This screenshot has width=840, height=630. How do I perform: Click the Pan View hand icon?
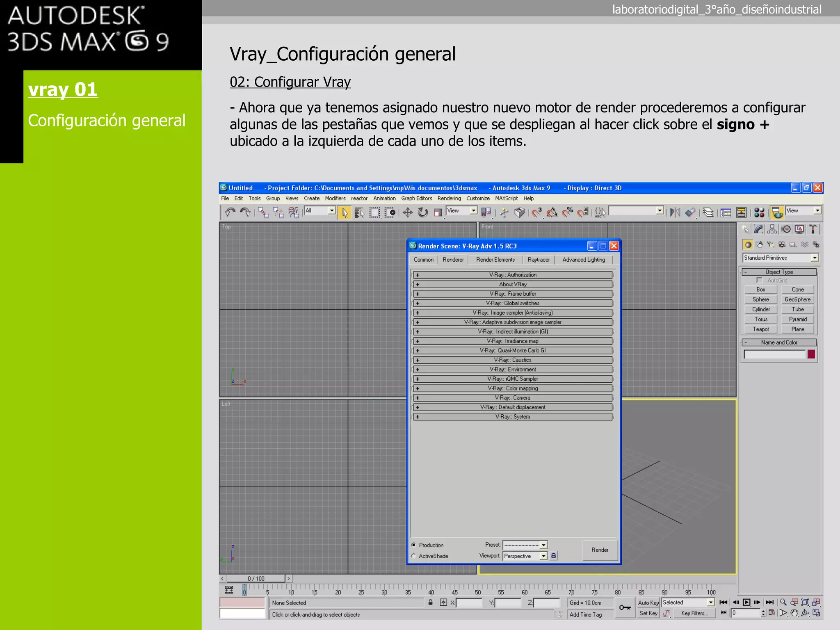click(x=794, y=613)
